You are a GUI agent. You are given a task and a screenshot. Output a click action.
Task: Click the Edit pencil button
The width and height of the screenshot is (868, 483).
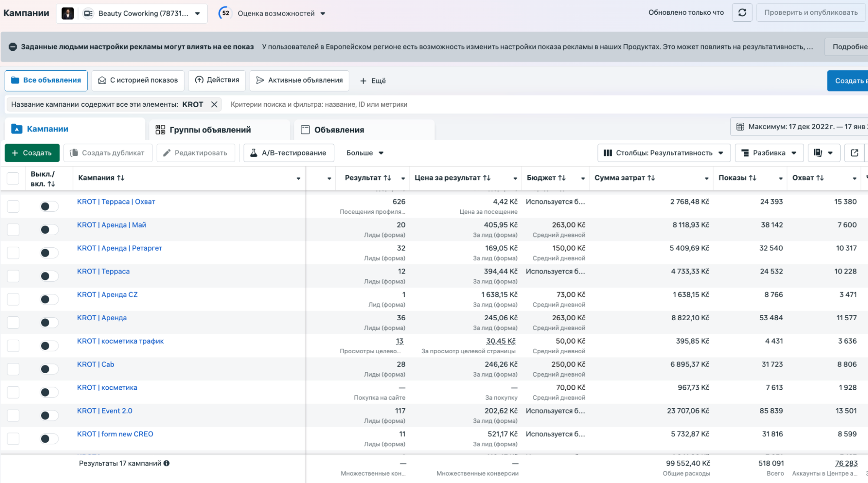195,153
